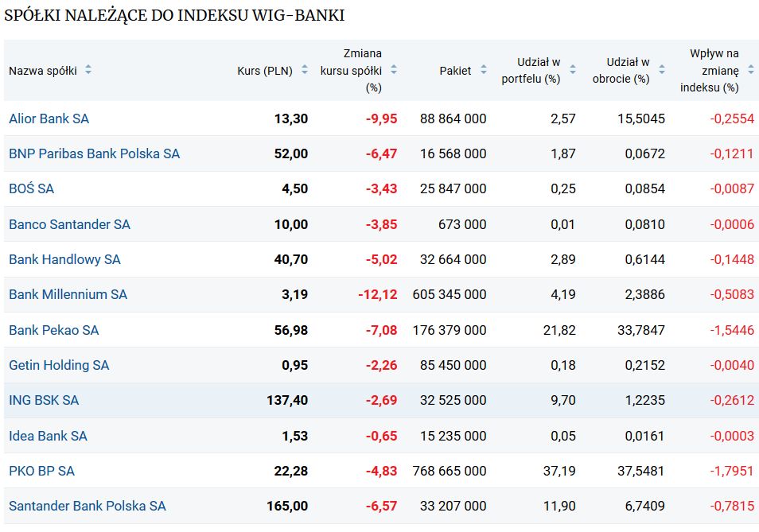This screenshot has height=532, width=759.
Task: Click the Nazwa spółki column header text
Action: 43,71
